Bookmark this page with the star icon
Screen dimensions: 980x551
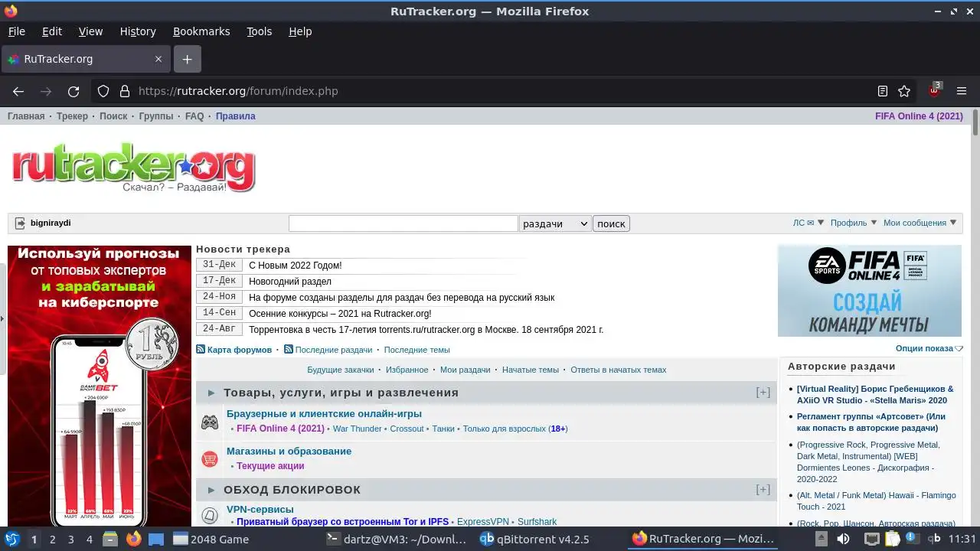904,91
